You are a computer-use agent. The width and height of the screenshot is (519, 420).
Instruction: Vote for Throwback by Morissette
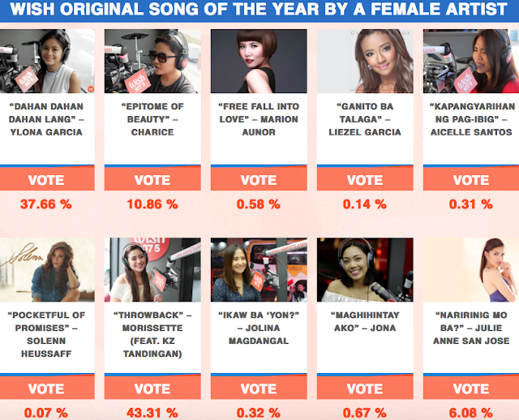[x=152, y=388]
